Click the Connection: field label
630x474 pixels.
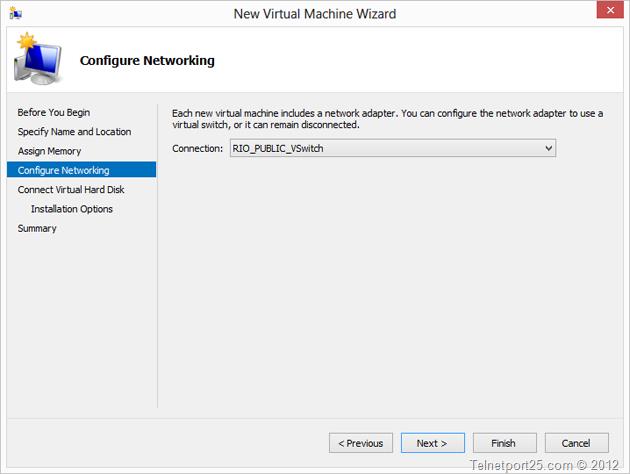tap(197, 148)
